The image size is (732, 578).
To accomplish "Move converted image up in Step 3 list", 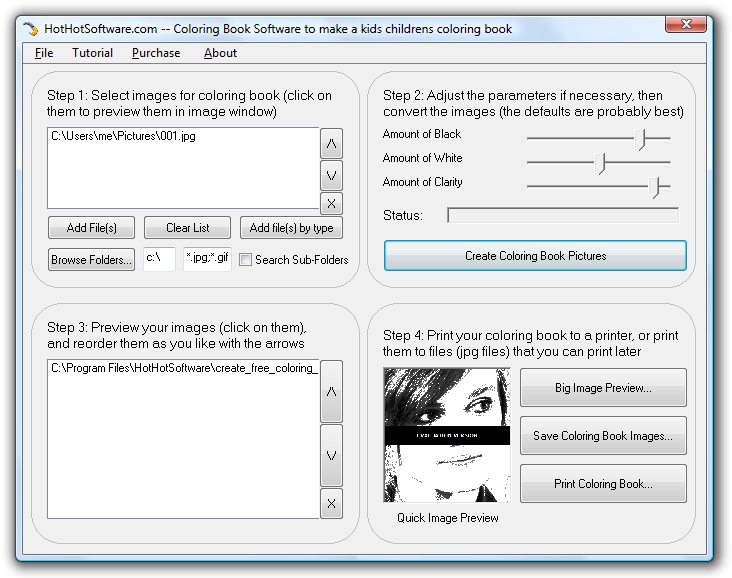I will [x=331, y=391].
